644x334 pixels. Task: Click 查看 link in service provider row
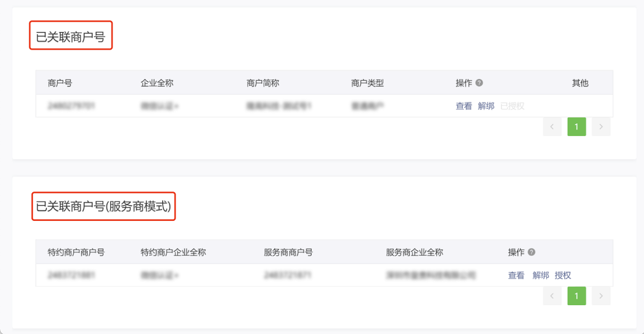(x=516, y=275)
